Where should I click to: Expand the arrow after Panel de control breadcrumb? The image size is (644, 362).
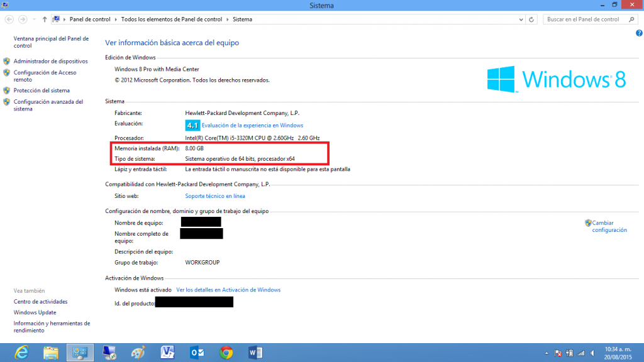pos(116,19)
